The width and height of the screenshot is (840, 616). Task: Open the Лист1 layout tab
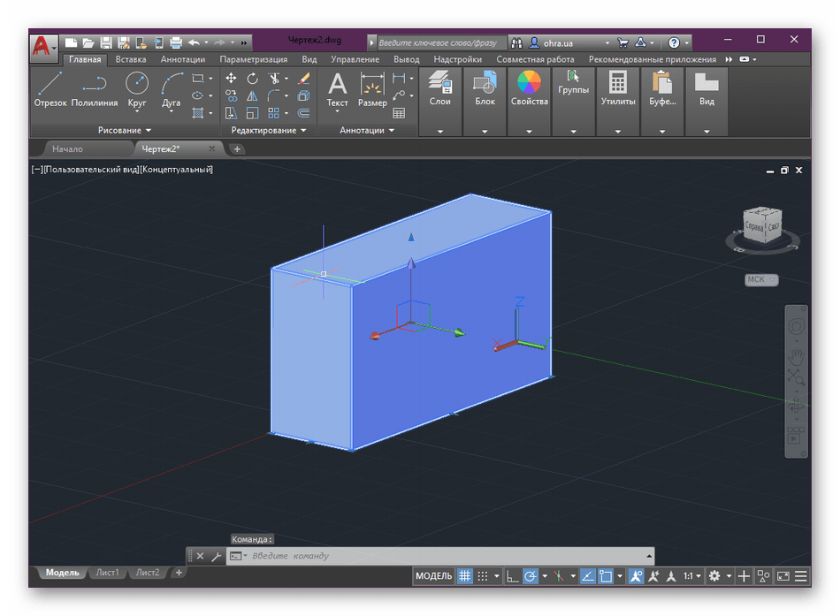point(108,573)
